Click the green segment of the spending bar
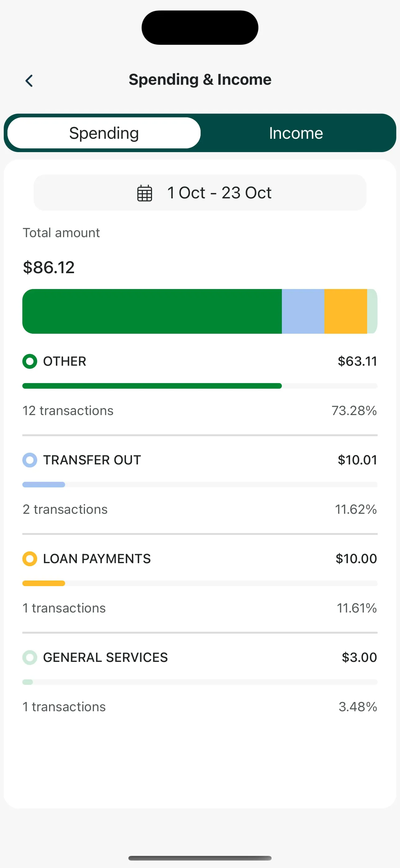This screenshot has width=400, height=868. 152,311
